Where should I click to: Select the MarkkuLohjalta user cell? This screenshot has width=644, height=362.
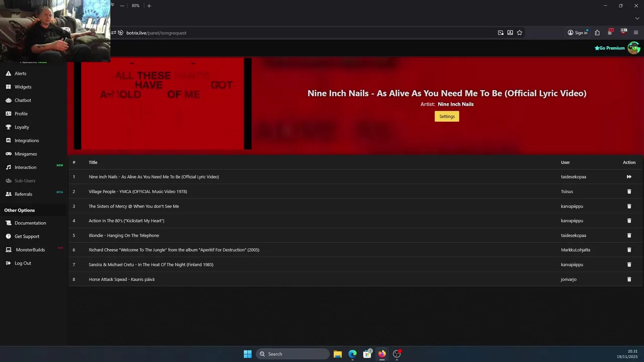[x=576, y=250]
